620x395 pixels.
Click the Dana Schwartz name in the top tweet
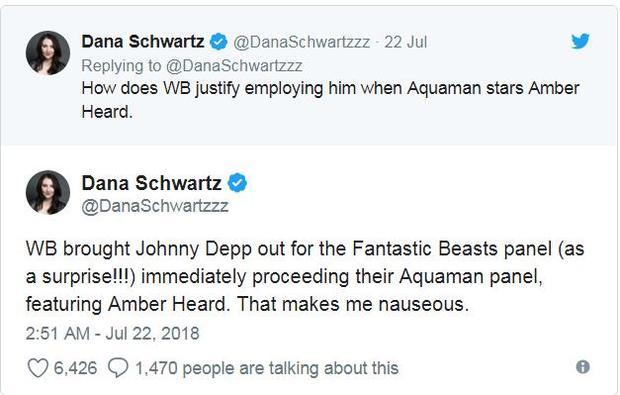click(143, 41)
